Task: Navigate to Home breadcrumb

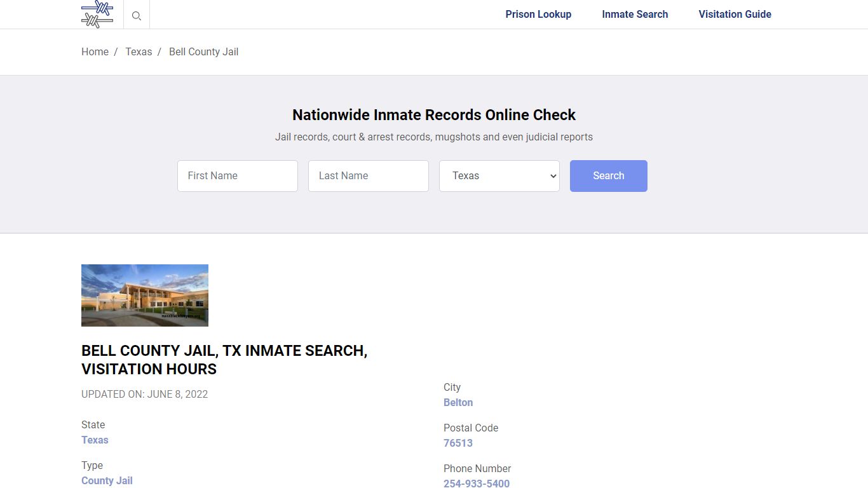Action: [95, 51]
